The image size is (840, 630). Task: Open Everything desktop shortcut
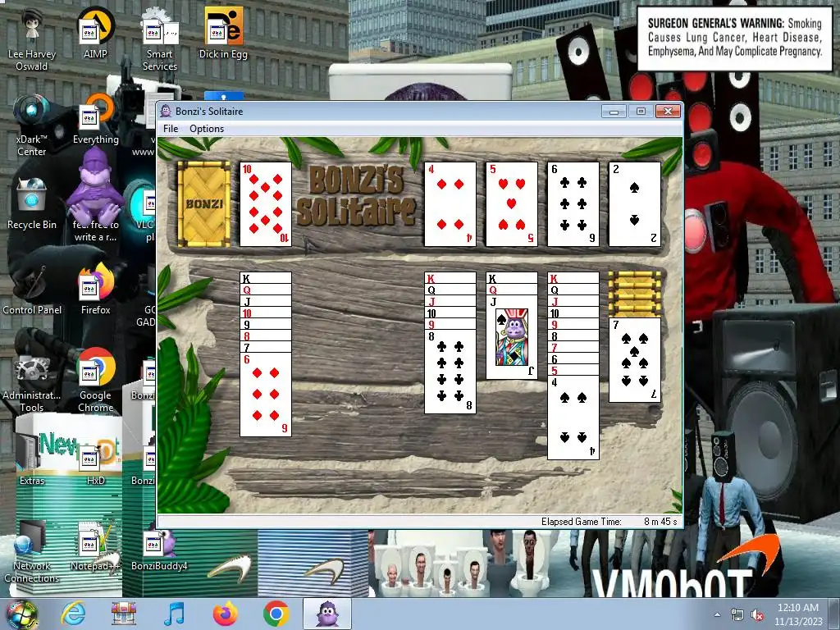coord(95,119)
